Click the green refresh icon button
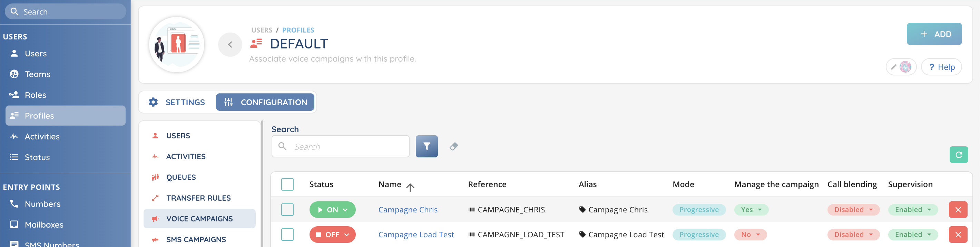 pyautogui.click(x=958, y=155)
